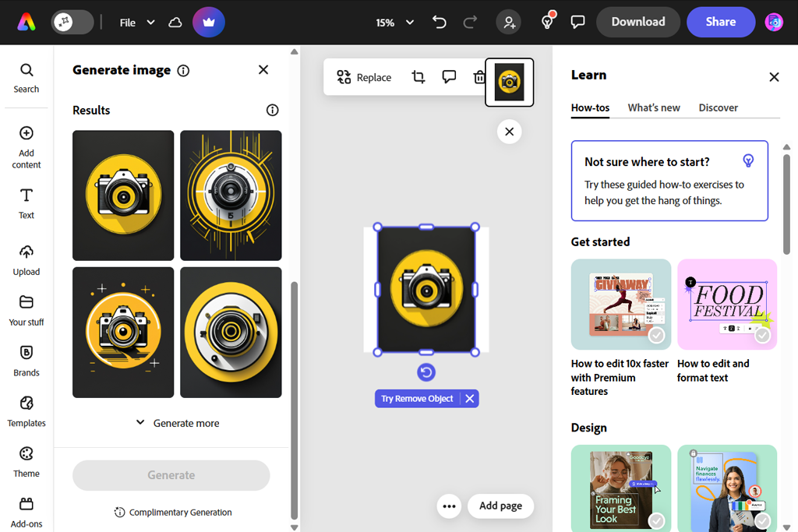Screen dimensions: 798x532
Task: Click the Generate image panel scrollbar
Action: [294, 400]
